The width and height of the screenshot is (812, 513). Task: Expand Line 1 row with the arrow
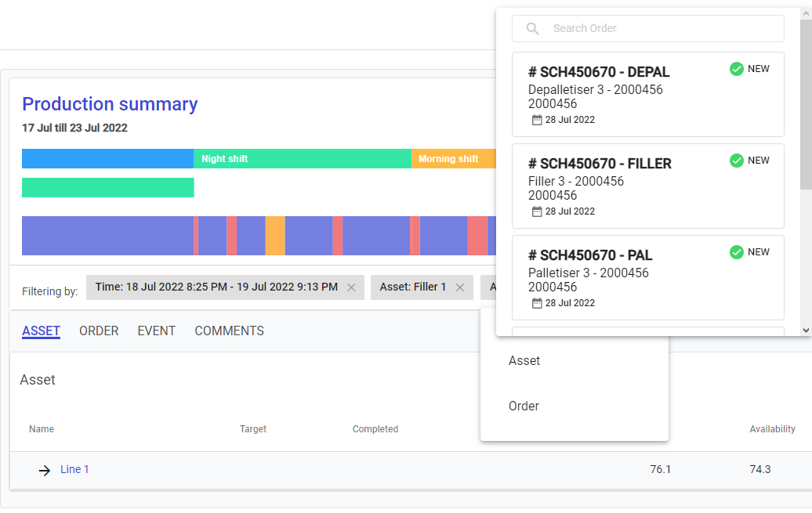45,470
